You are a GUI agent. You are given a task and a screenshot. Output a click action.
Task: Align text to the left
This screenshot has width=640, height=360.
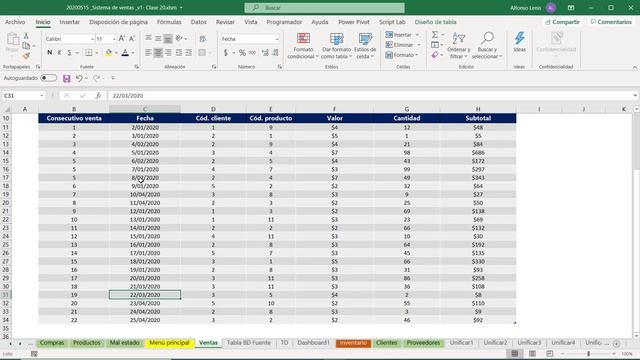pos(148,53)
